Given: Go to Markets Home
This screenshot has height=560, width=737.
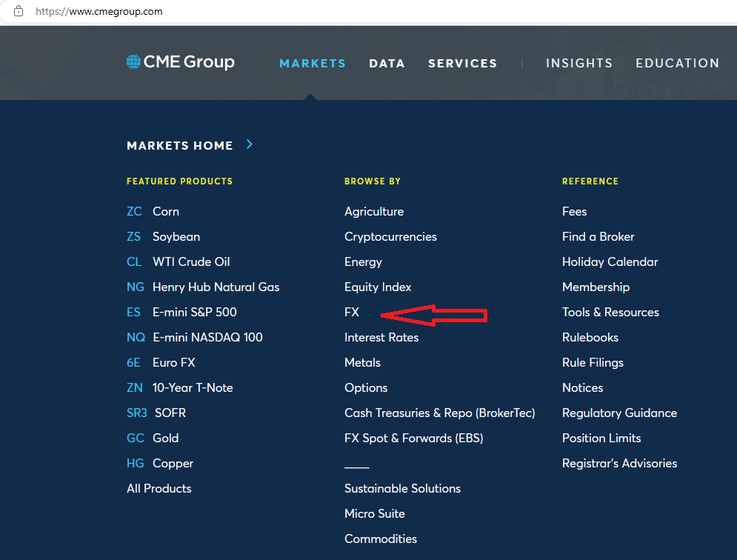Looking at the screenshot, I should tap(179, 146).
